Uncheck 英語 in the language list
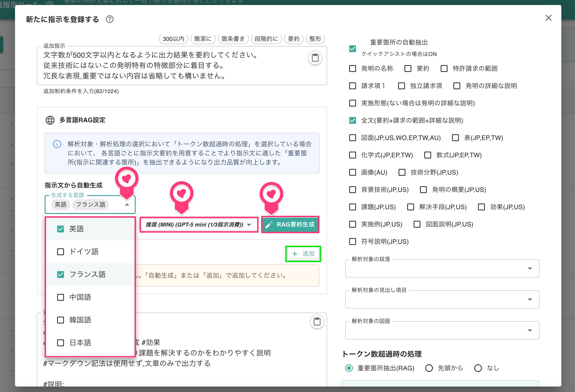The image size is (575, 392). coord(61,229)
